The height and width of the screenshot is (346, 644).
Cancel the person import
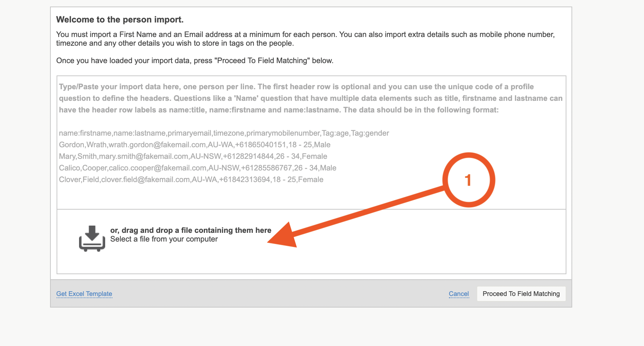(x=459, y=294)
